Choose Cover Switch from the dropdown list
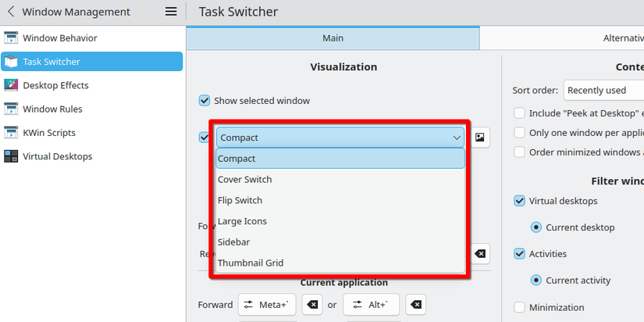Viewport: 644px width, 322px height. pos(245,180)
